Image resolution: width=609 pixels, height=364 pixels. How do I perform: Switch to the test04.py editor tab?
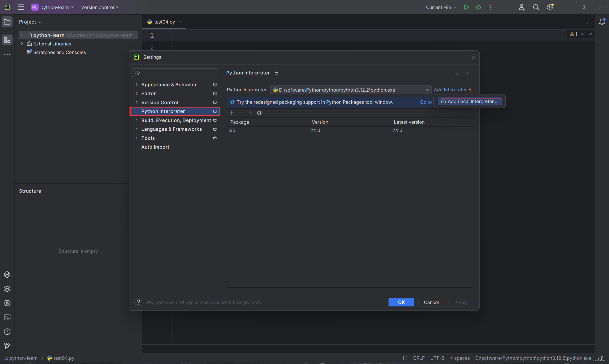pos(164,22)
